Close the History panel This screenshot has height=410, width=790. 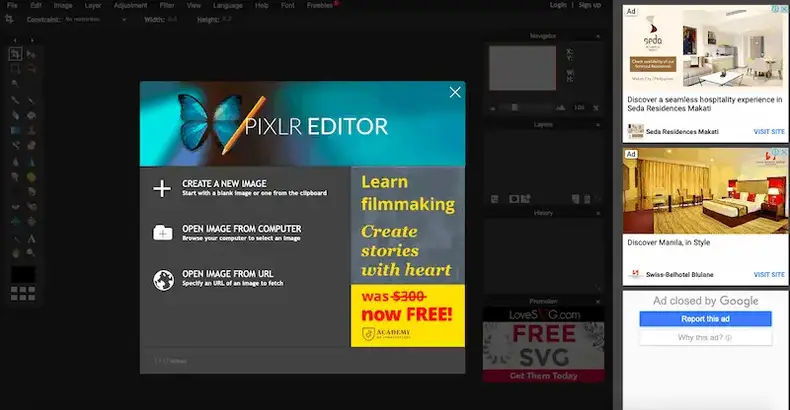(x=598, y=213)
